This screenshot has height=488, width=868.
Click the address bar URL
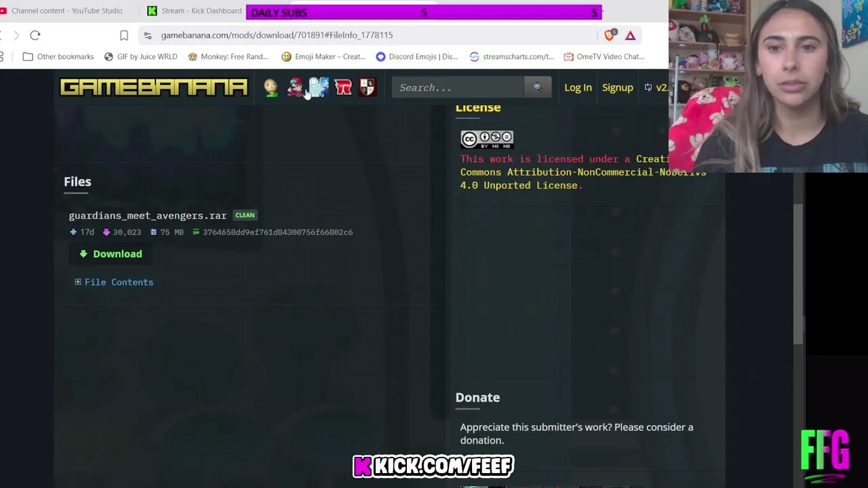277,35
